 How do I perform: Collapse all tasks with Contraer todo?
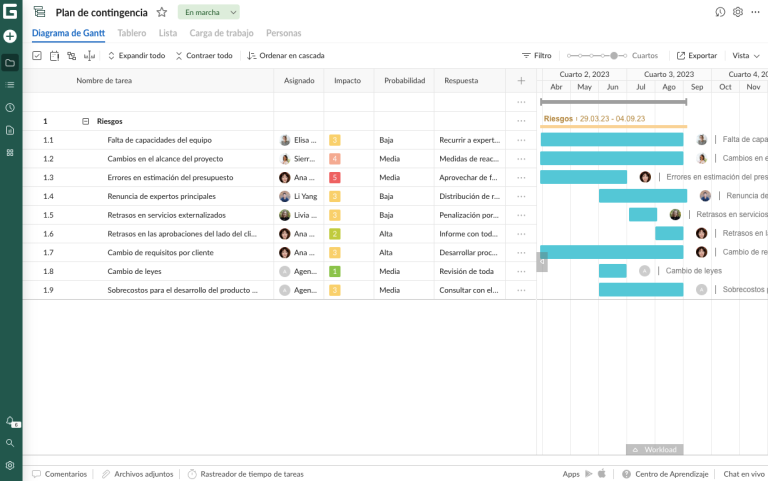tap(203, 56)
